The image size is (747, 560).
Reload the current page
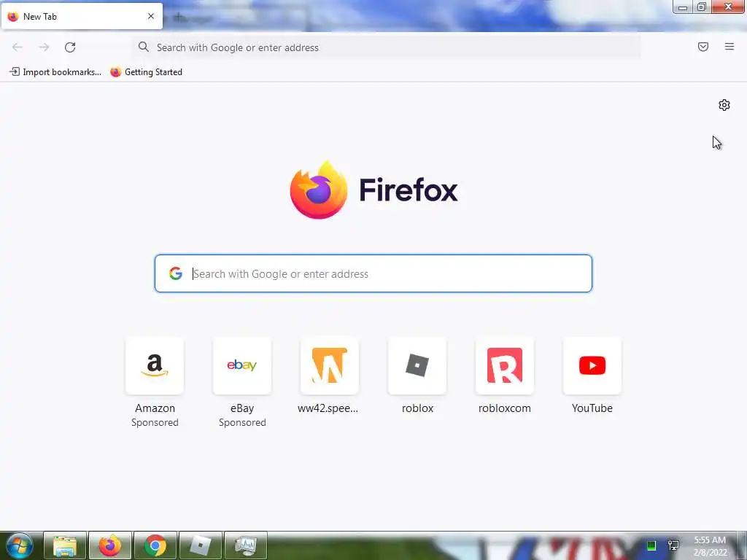(x=70, y=47)
